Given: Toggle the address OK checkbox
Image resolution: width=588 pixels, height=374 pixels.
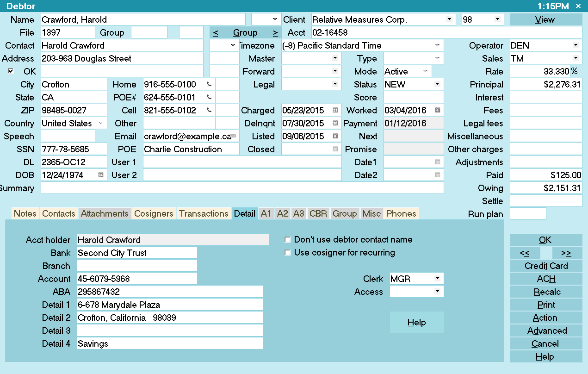Looking at the screenshot, I should click(11, 71).
